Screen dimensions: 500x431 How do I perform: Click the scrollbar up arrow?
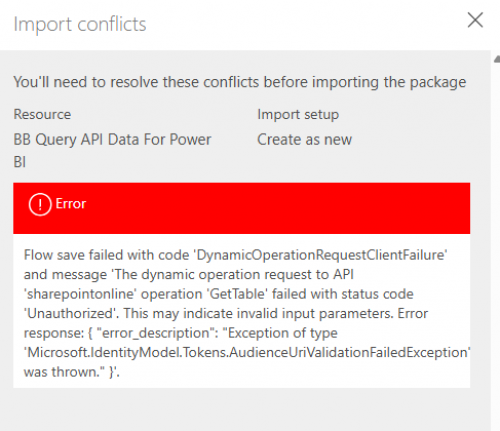[497, 59]
